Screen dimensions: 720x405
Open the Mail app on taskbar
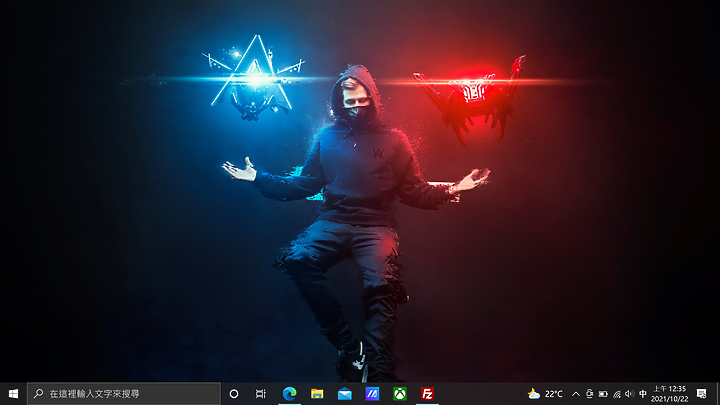pyautogui.click(x=344, y=394)
